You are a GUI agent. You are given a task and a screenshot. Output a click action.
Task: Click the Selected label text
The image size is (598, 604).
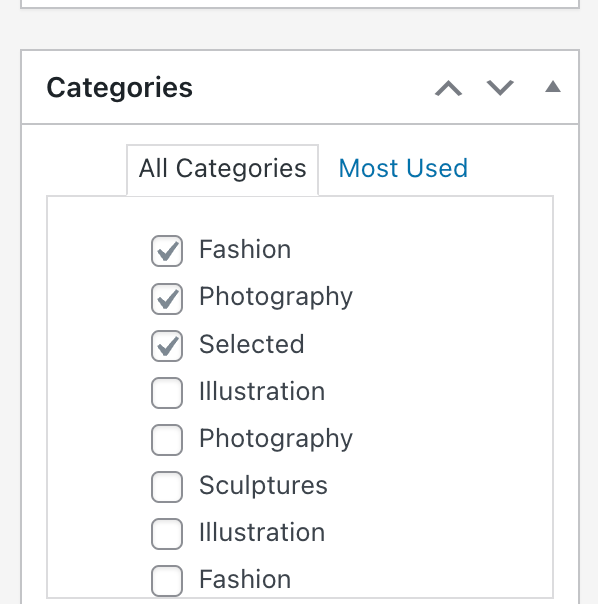(252, 344)
